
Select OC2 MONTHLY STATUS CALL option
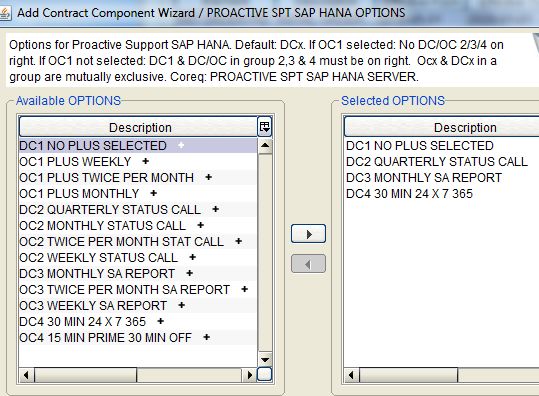[x=138, y=226]
